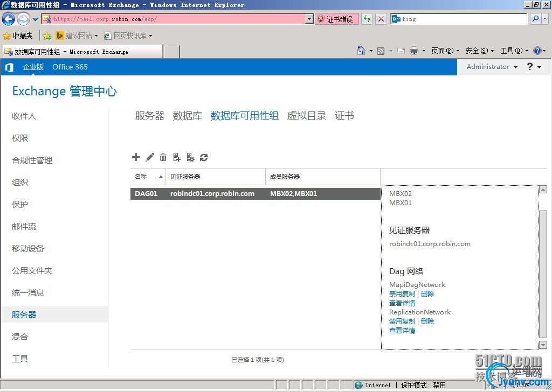The height and width of the screenshot is (392, 552).
Task: Click the Internet Explorer home icon
Action: (361, 51)
